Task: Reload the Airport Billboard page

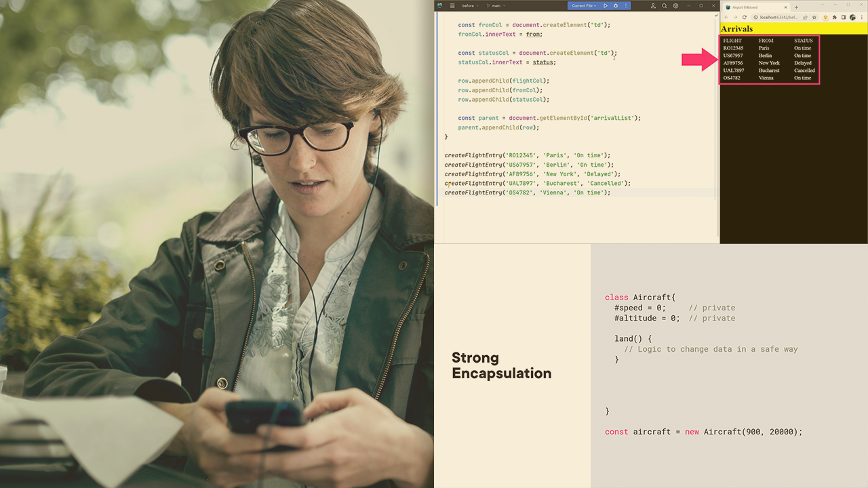Action: pyautogui.click(x=745, y=17)
